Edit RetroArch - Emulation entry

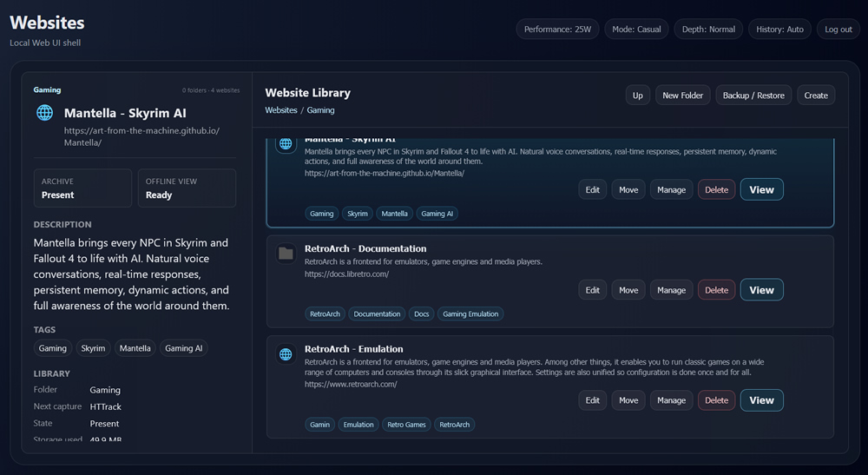pos(592,400)
